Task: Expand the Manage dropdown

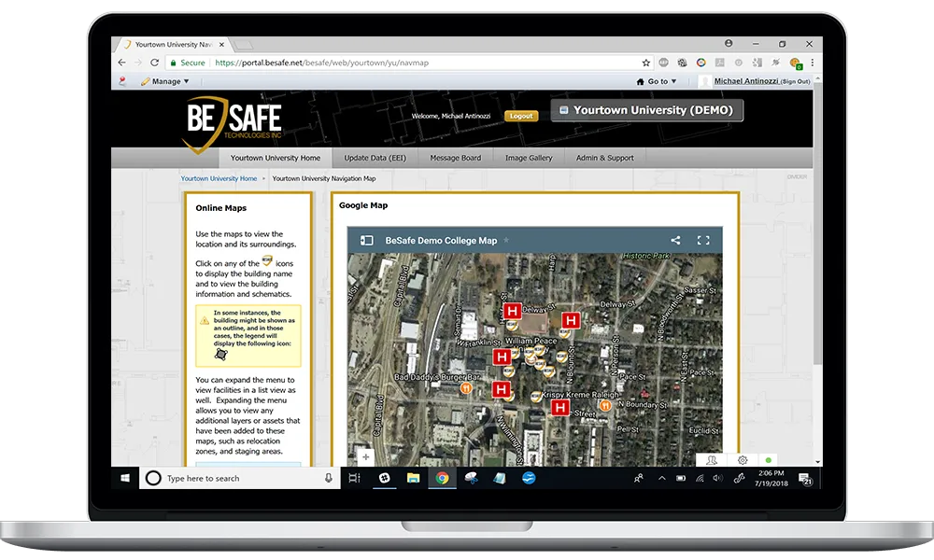Action: [165, 81]
